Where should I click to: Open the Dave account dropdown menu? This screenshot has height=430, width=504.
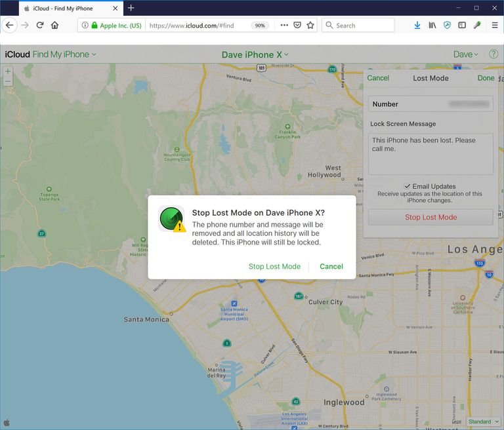466,54
